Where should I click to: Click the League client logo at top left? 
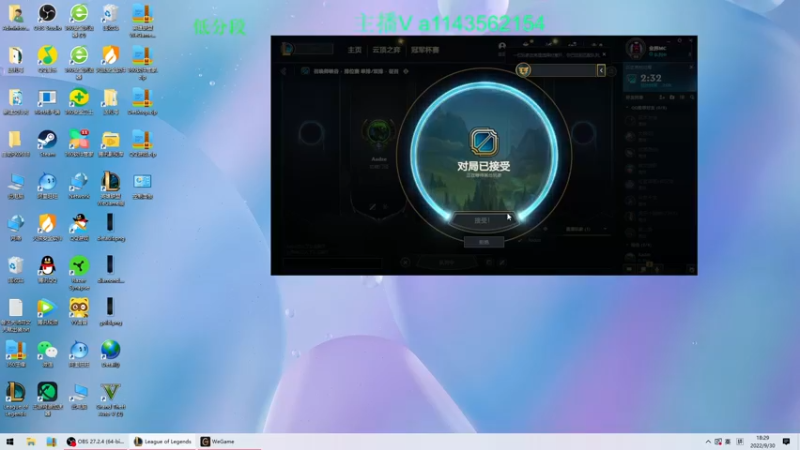tap(287, 49)
